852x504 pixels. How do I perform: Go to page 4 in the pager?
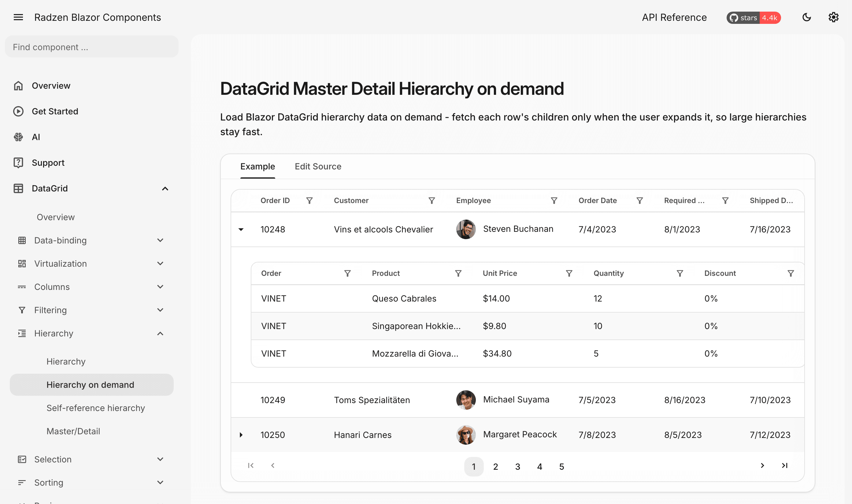539,467
